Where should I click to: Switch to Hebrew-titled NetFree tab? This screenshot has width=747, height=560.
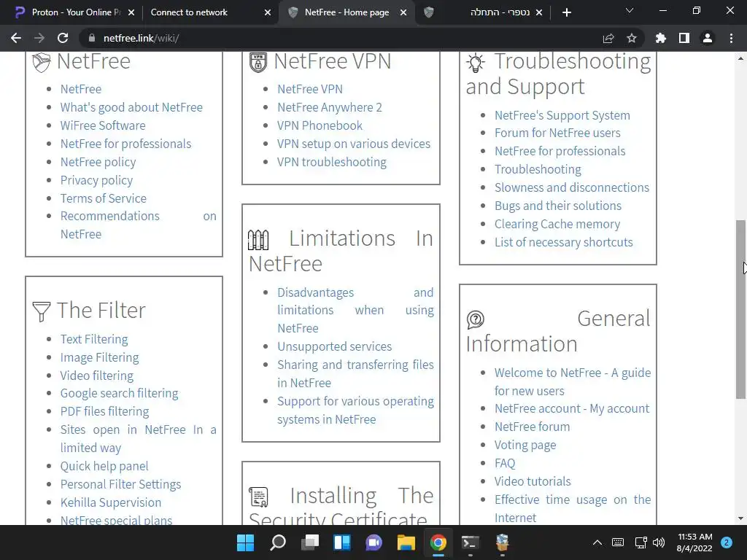482,12
